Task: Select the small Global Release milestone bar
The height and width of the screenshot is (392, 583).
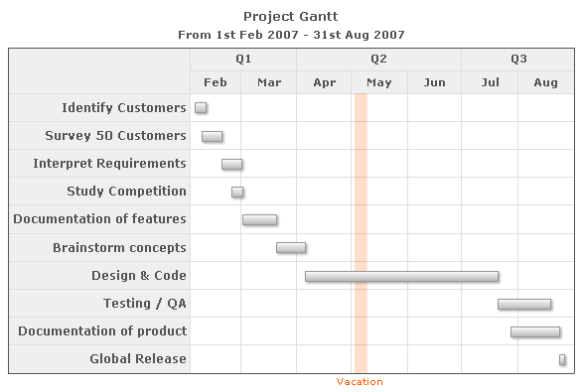Action: (562, 359)
